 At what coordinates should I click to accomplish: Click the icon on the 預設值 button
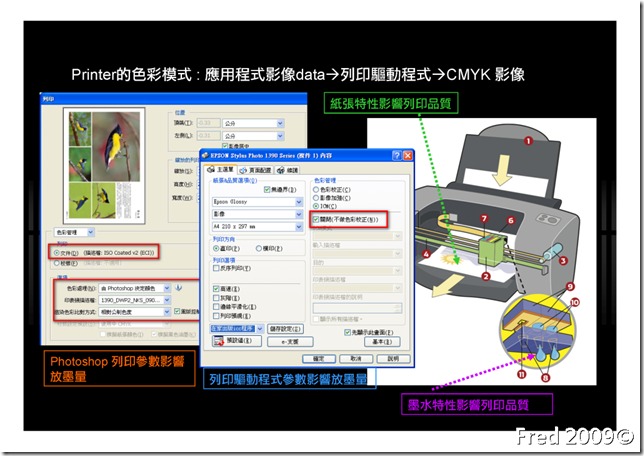pyautogui.click(x=219, y=341)
